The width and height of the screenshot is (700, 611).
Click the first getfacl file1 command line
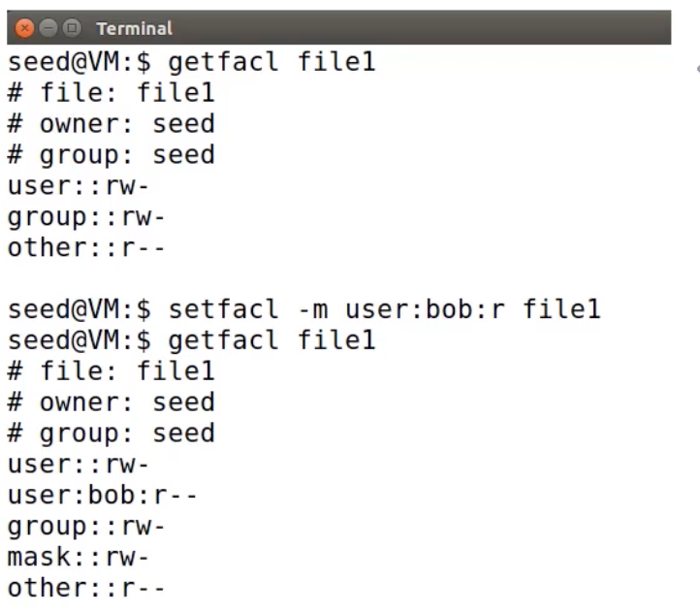pyautogui.click(x=192, y=62)
